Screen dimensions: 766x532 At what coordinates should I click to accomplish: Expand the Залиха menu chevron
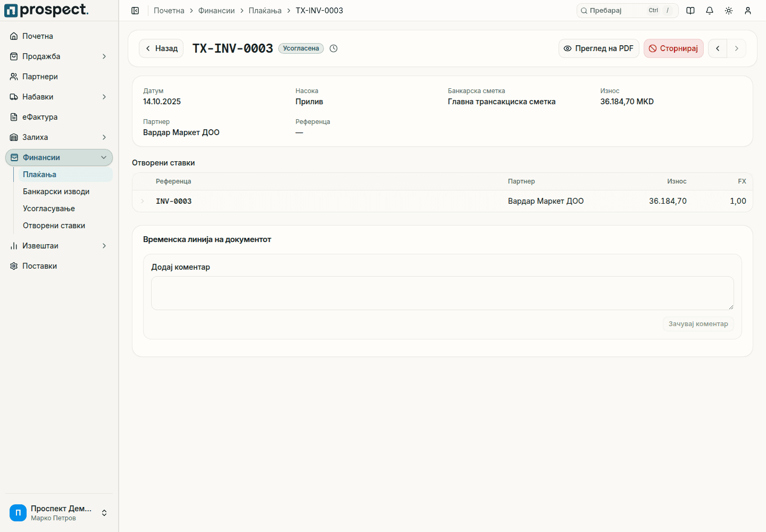(104, 137)
